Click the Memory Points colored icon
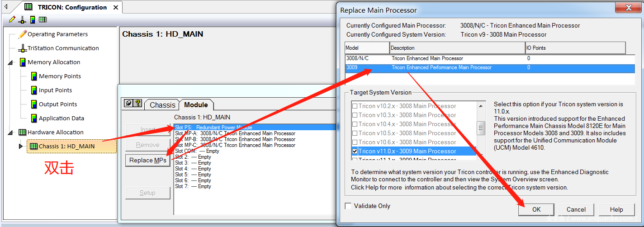This screenshot has height=227, width=644. [33, 76]
